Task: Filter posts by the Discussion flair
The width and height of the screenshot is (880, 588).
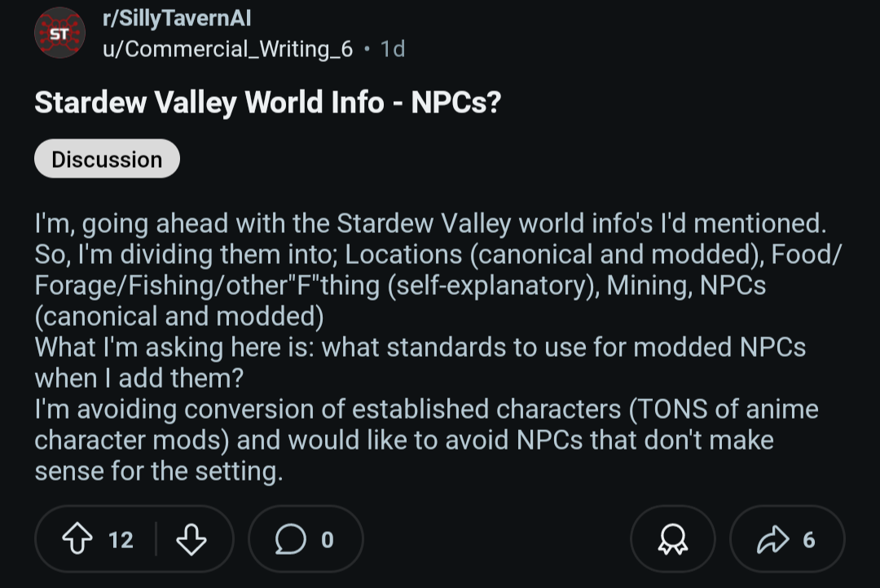Action: pyautogui.click(x=108, y=159)
